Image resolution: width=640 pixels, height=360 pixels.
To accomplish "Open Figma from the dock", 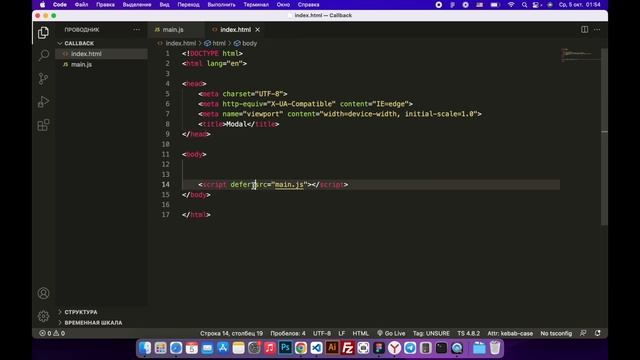I will [379, 348].
